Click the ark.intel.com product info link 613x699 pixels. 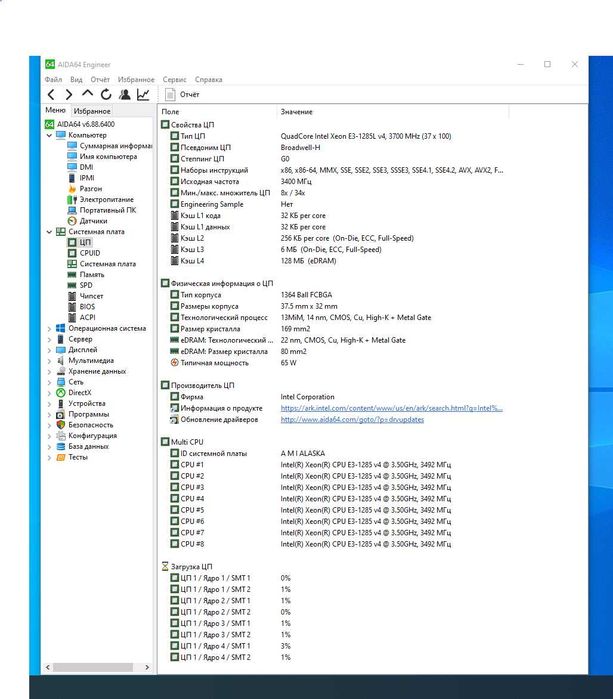(x=391, y=408)
